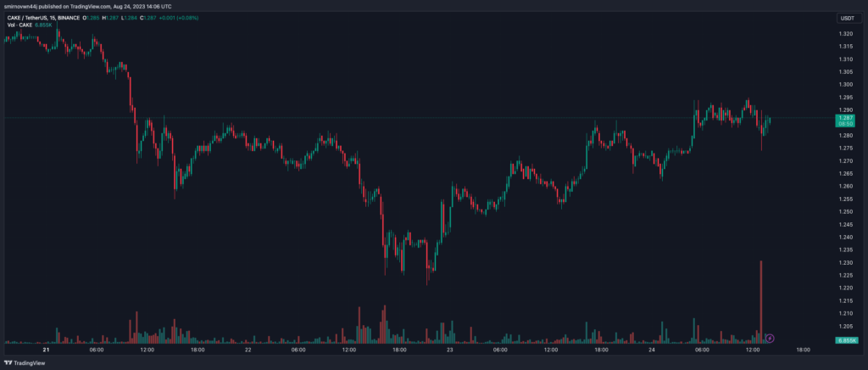Click the 1.300 level on the price axis
Image resolution: width=868 pixels, height=370 pixels.
click(x=846, y=85)
